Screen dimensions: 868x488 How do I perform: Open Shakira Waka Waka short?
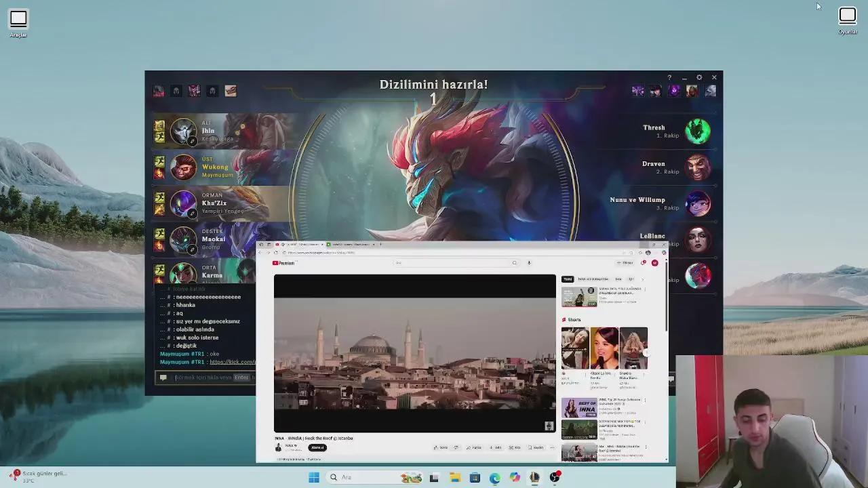coord(633,348)
